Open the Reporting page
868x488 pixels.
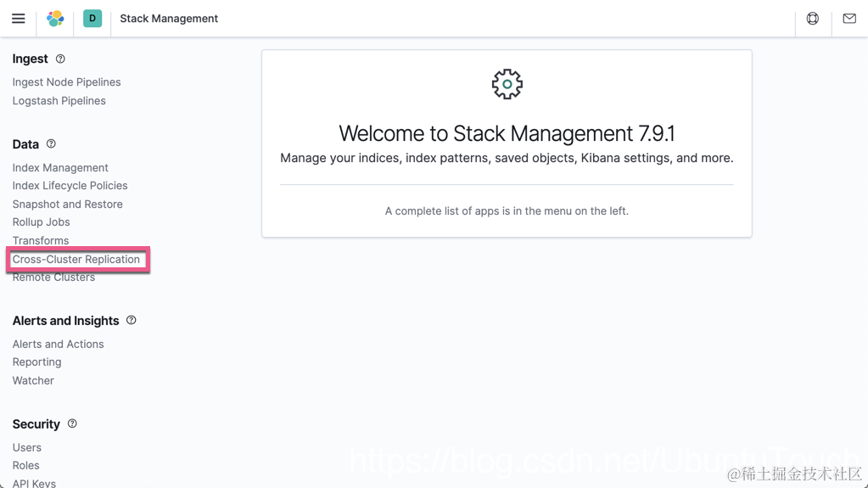tap(36, 362)
